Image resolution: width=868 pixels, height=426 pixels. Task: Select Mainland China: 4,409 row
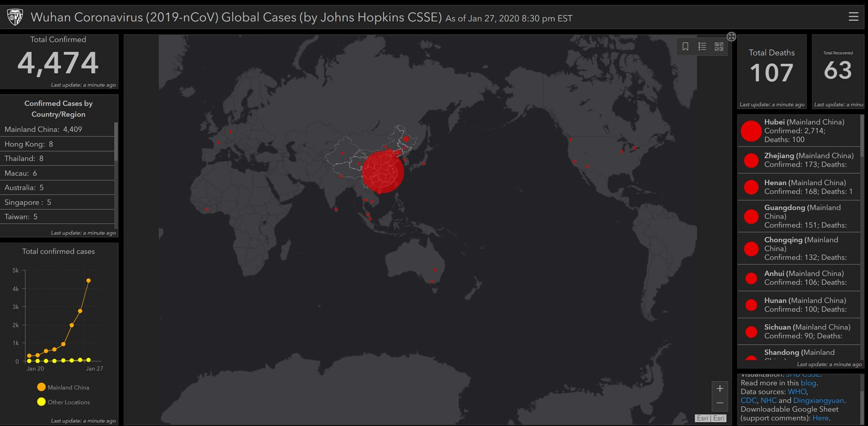point(57,129)
